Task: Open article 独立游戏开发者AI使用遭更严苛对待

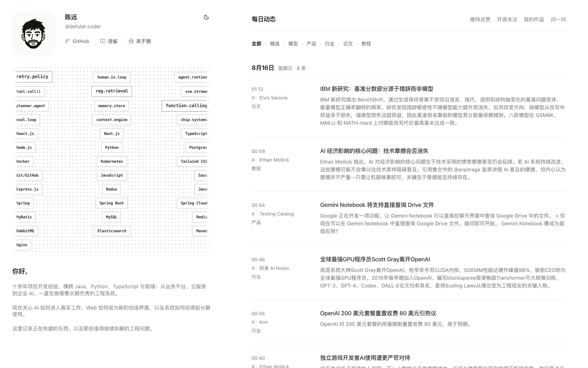Action: [x=365, y=358]
